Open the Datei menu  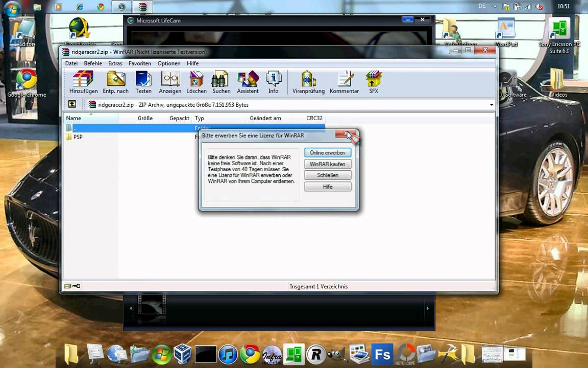point(71,63)
